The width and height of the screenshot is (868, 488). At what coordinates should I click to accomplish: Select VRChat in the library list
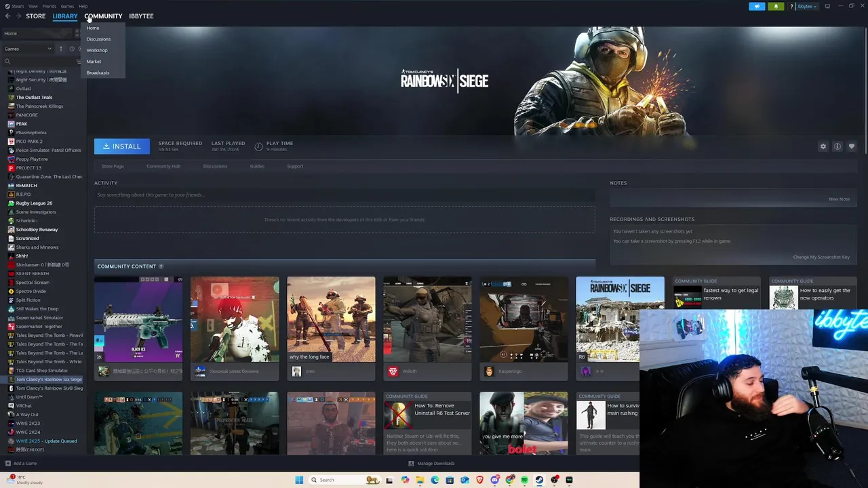click(x=24, y=406)
